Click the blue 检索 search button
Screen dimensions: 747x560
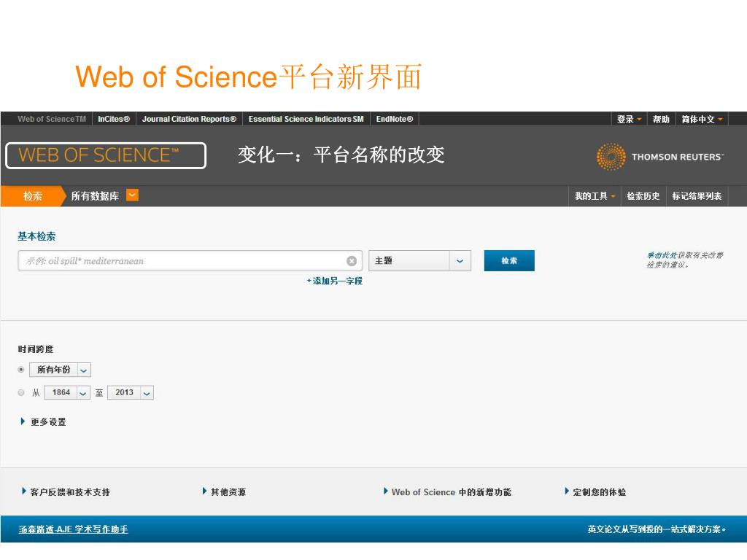click(x=508, y=260)
